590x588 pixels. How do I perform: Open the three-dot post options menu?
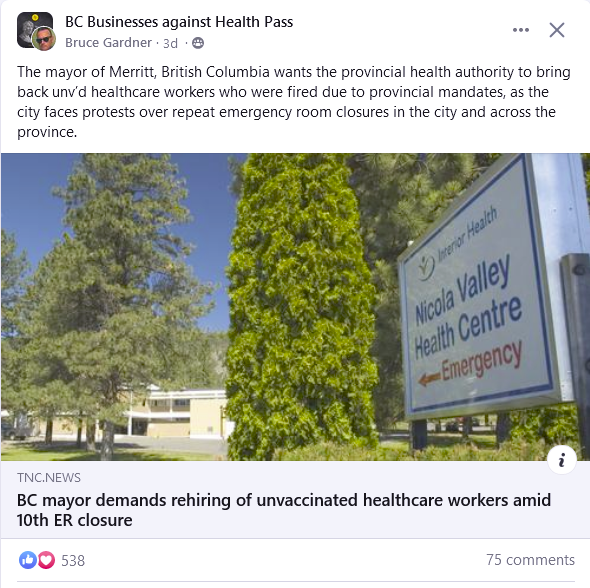click(x=521, y=30)
